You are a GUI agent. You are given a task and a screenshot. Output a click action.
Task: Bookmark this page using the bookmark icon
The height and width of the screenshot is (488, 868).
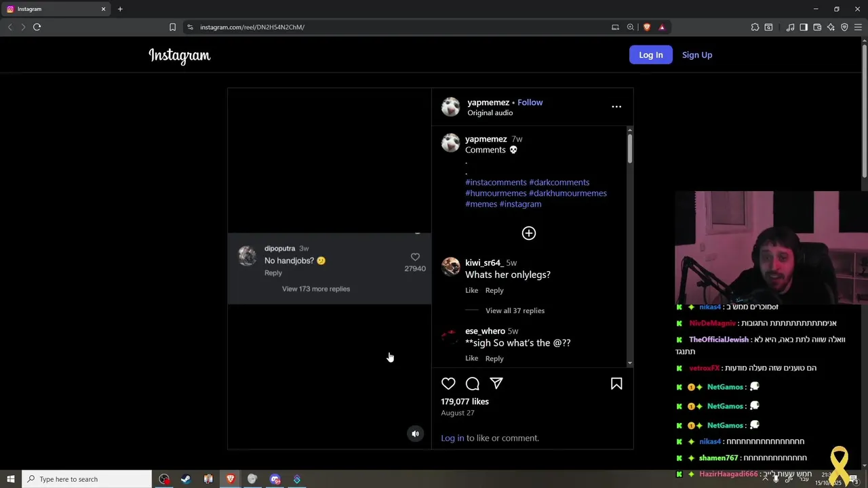[x=172, y=27]
